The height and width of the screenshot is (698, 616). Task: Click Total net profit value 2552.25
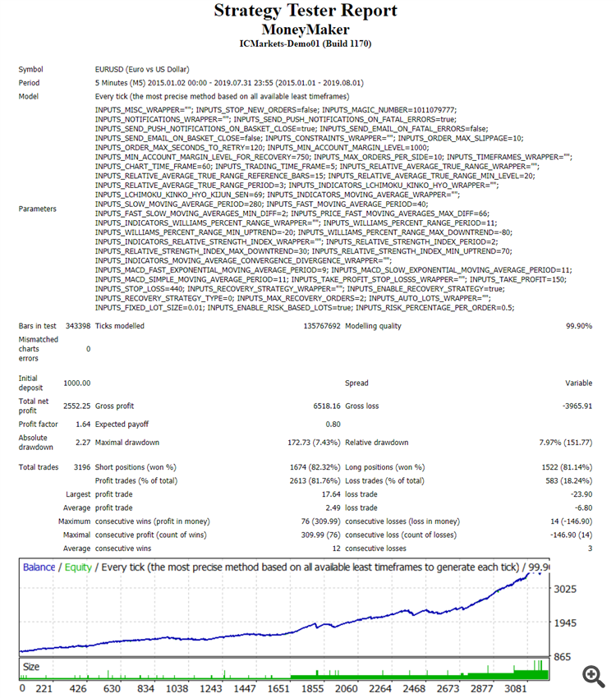tap(76, 406)
